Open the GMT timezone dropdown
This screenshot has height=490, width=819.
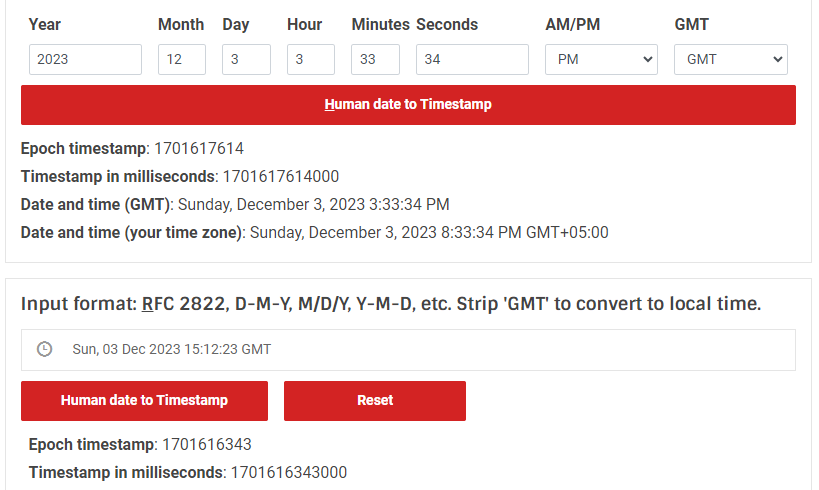tap(731, 60)
